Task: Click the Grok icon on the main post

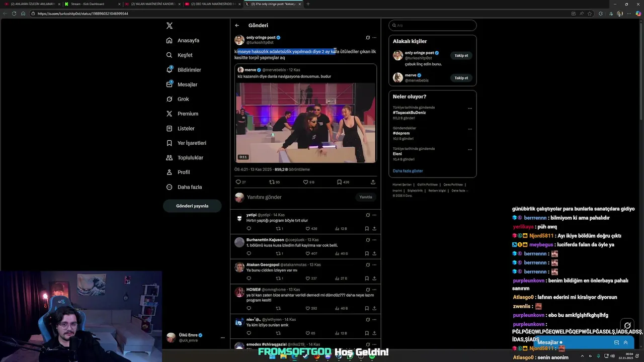Action: 368,38
